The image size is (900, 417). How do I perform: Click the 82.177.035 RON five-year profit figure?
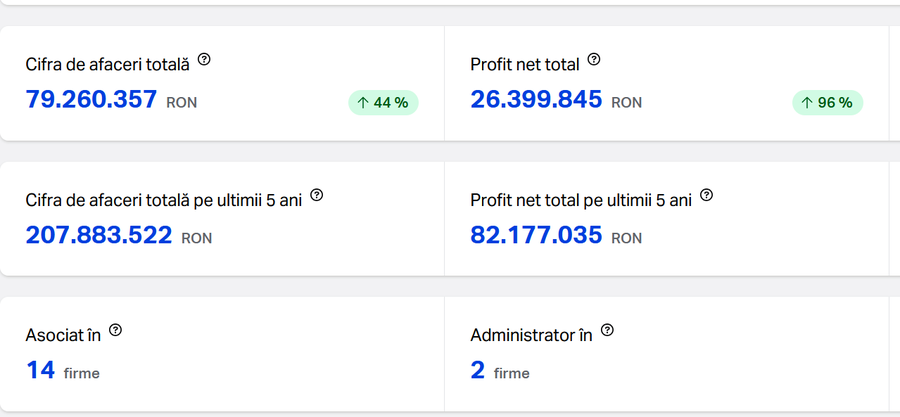point(536,236)
